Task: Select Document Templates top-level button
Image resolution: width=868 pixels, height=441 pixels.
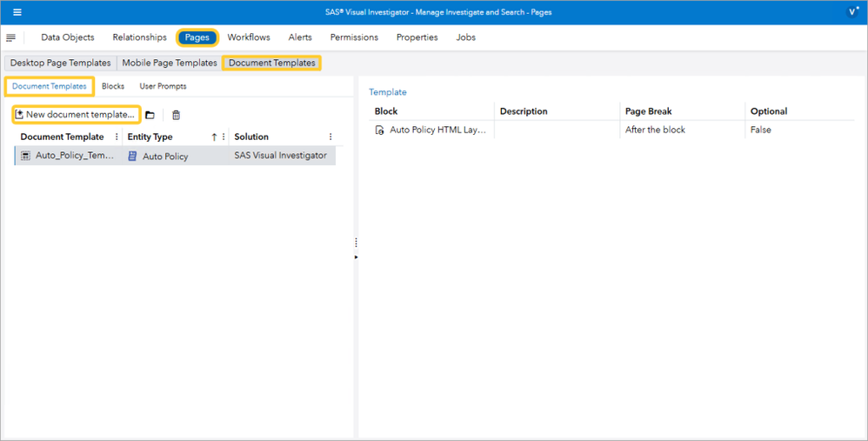Action: pos(272,63)
